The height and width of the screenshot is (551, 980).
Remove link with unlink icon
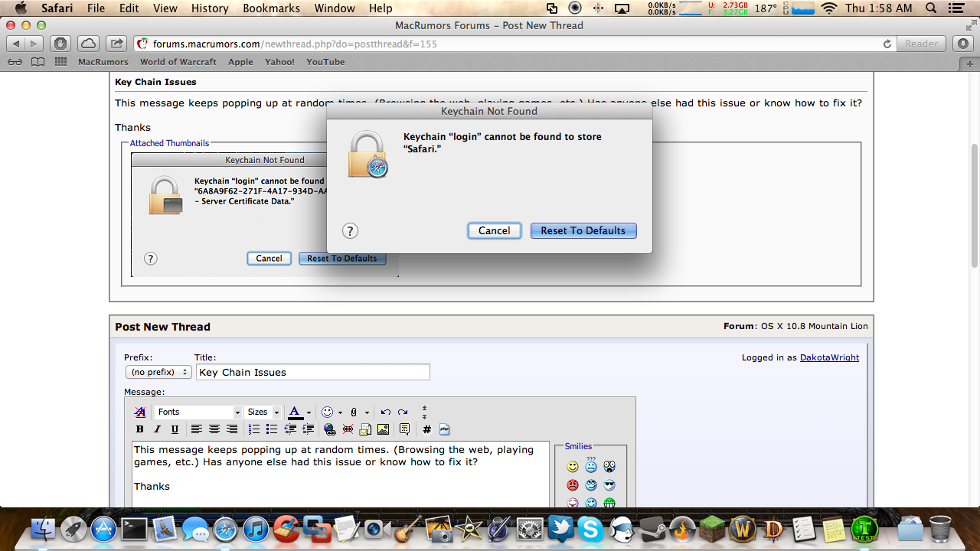(x=348, y=429)
